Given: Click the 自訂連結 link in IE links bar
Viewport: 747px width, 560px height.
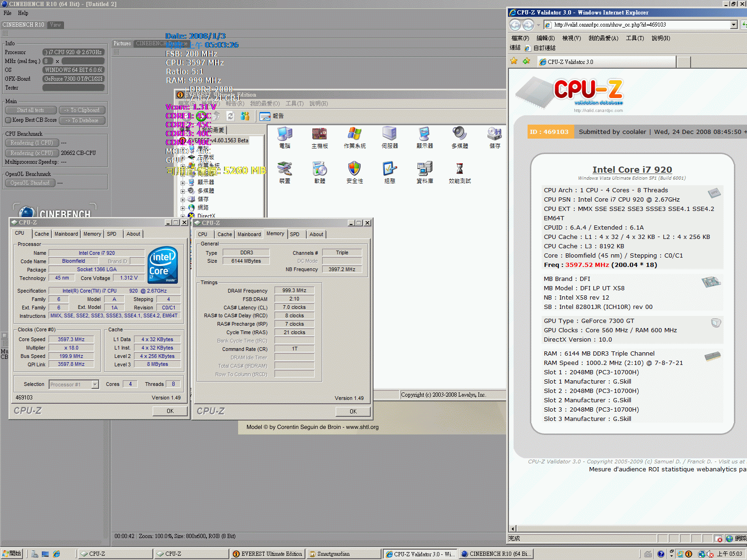Looking at the screenshot, I should point(540,48).
